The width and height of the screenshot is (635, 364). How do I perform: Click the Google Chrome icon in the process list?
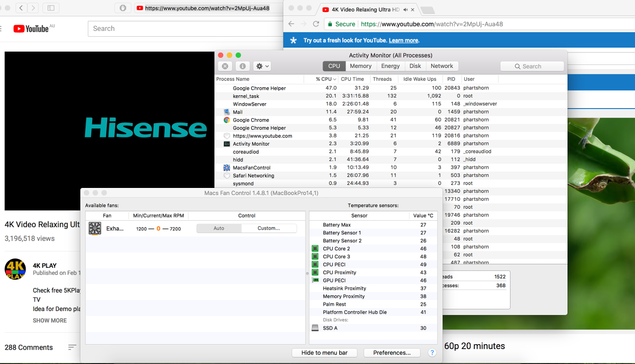[227, 120]
